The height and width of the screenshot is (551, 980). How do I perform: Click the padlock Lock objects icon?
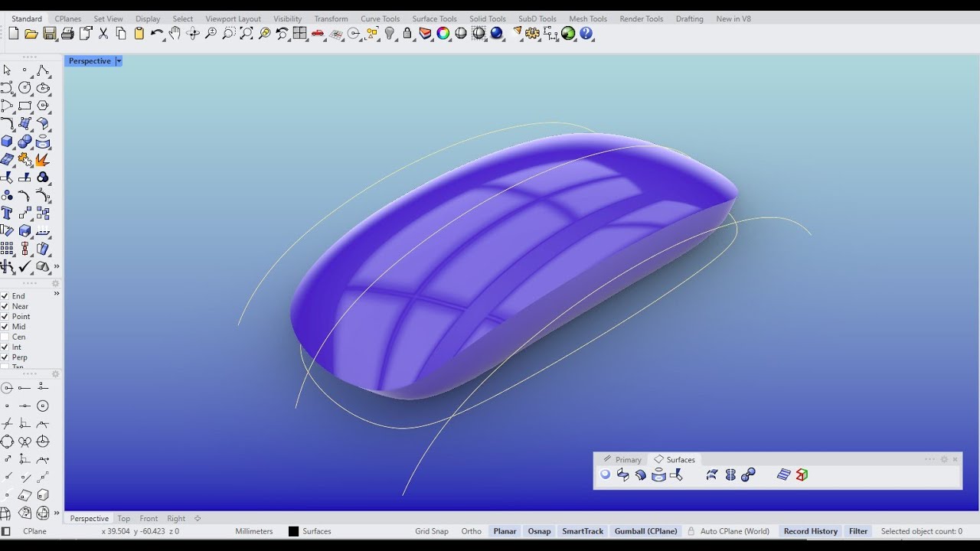[407, 33]
